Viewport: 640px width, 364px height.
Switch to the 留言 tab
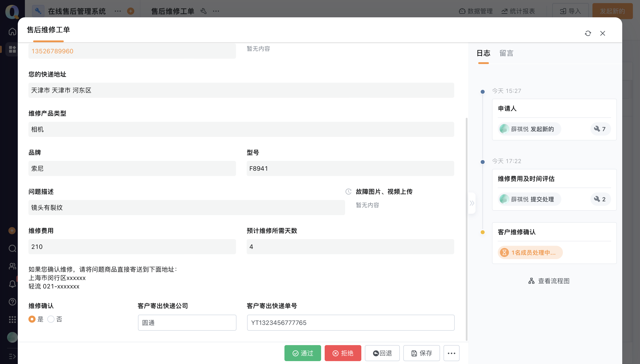tap(506, 53)
